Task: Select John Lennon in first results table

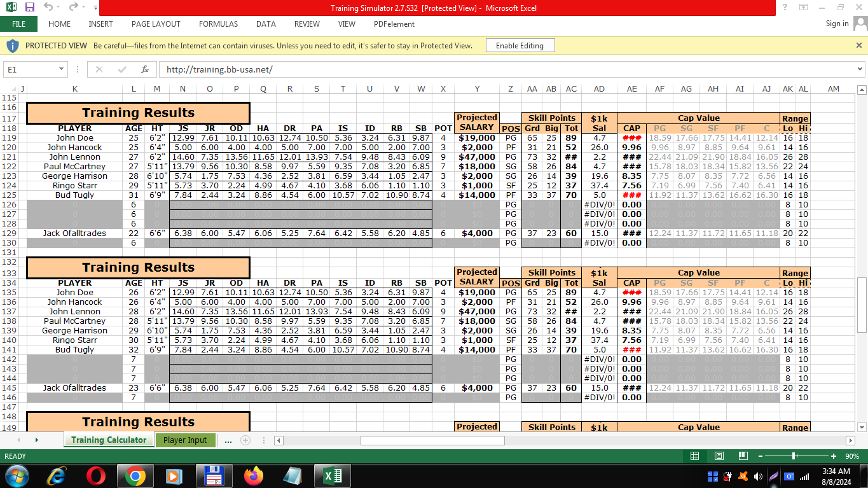Action: 75,157
